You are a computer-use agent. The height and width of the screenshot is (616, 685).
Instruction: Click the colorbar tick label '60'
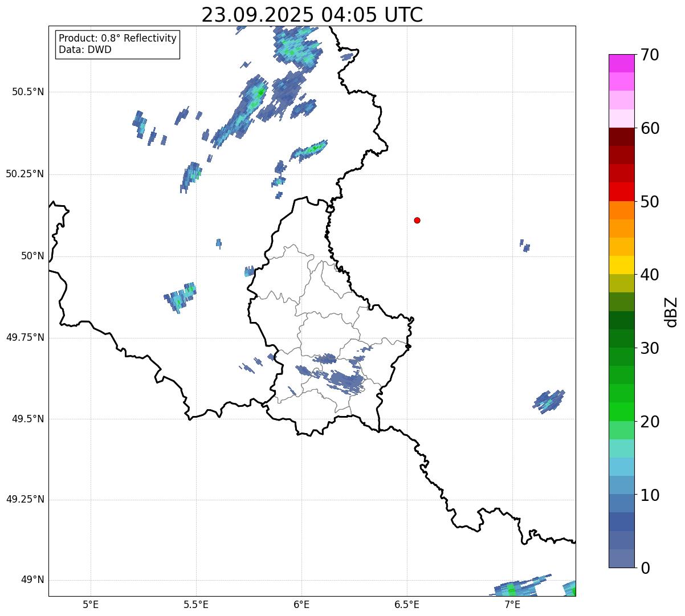point(650,128)
